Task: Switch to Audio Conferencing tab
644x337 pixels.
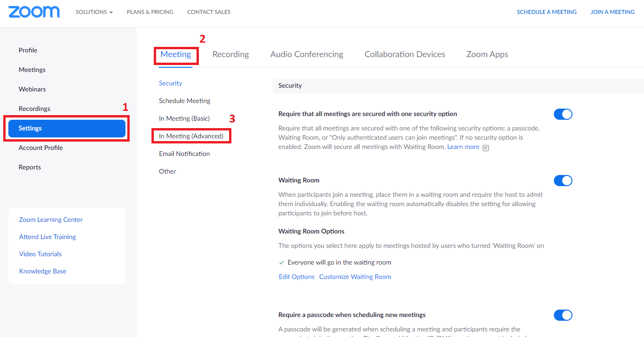Action: (x=307, y=54)
